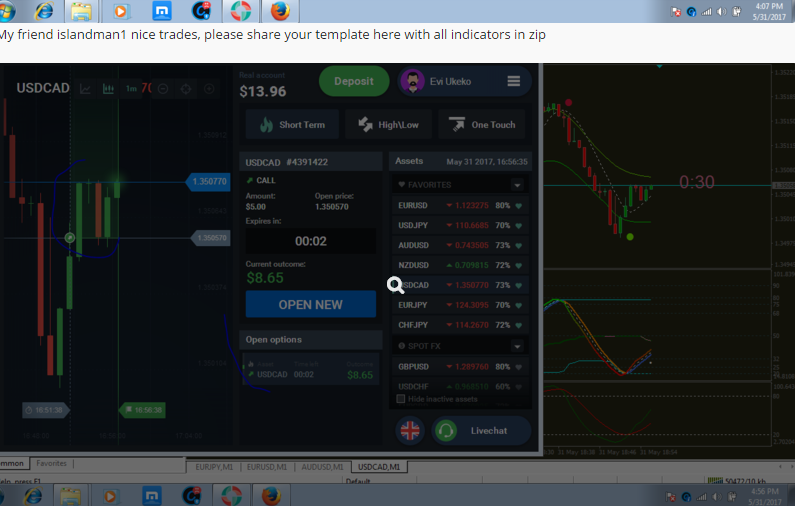Click the Assets panel header

[x=460, y=161]
